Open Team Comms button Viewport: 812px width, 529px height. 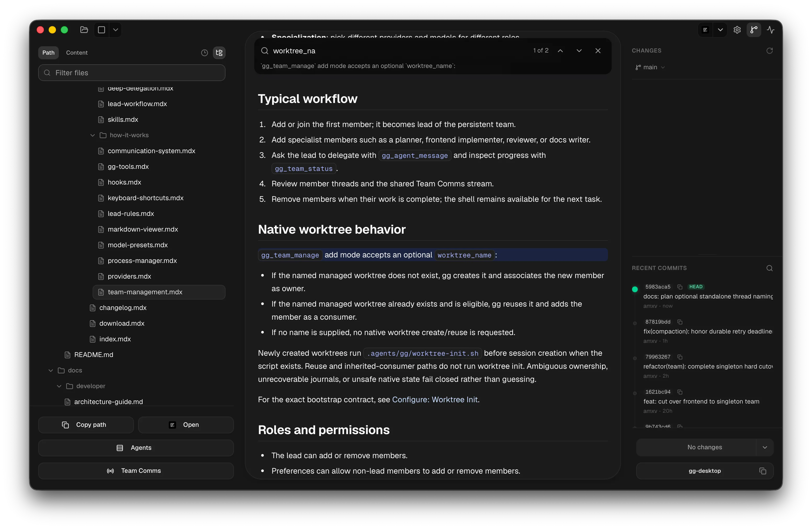(136, 471)
